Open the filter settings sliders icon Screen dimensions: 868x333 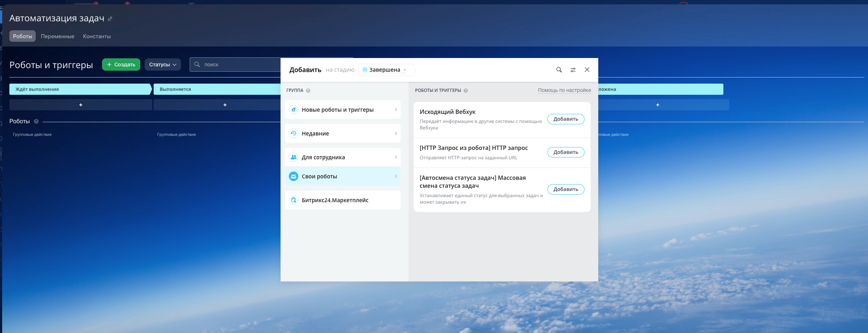573,70
